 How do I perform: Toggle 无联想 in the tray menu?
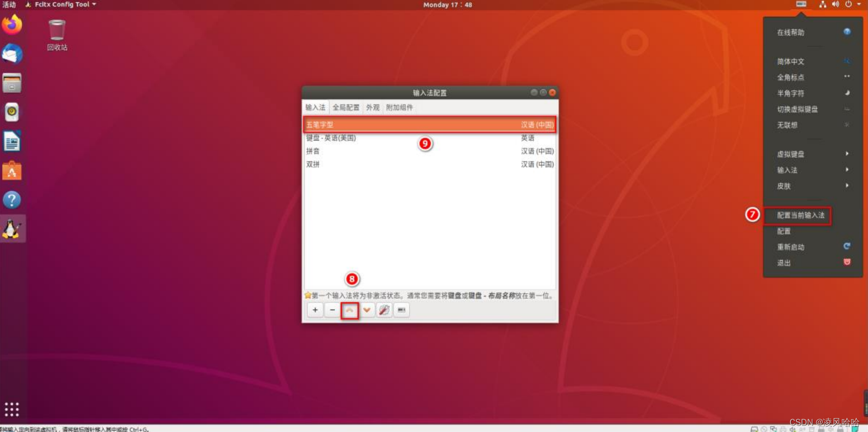point(813,125)
